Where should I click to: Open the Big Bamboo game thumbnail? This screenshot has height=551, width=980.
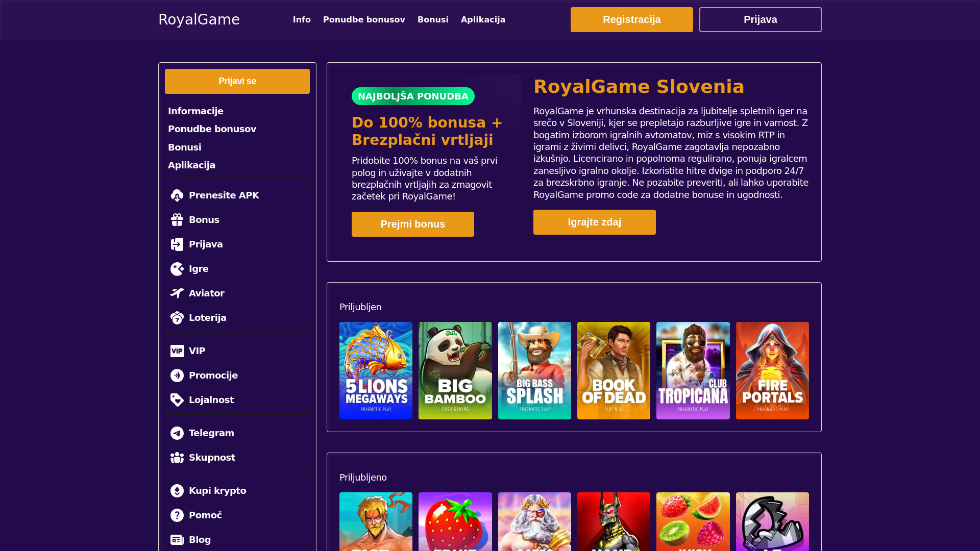pos(455,370)
